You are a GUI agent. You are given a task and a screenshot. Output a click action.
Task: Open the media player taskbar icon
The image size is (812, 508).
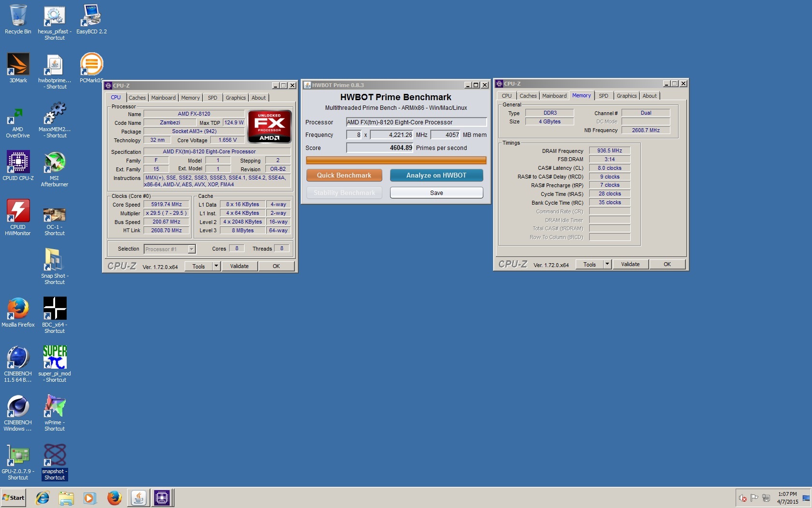[89, 497]
